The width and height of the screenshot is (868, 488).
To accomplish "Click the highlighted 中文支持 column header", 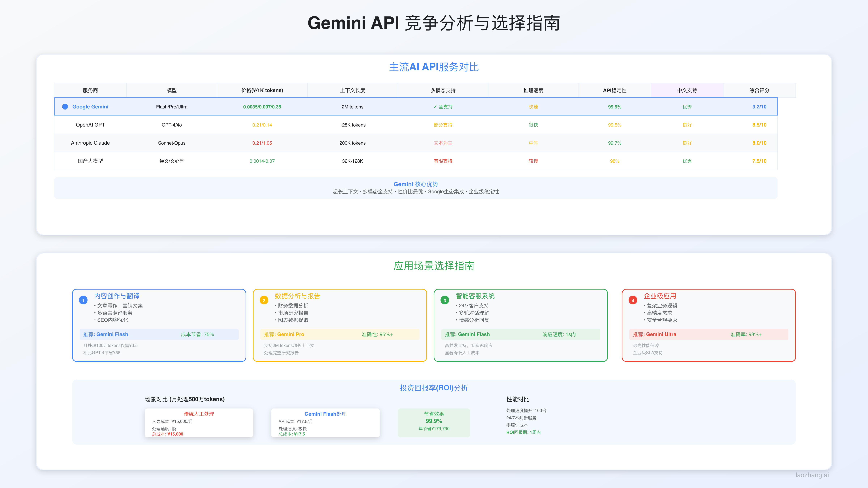I will click(687, 91).
